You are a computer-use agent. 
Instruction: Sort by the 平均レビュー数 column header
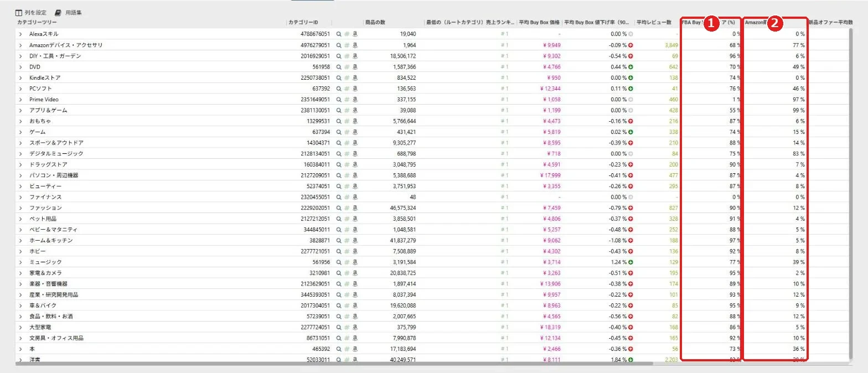[654, 23]
